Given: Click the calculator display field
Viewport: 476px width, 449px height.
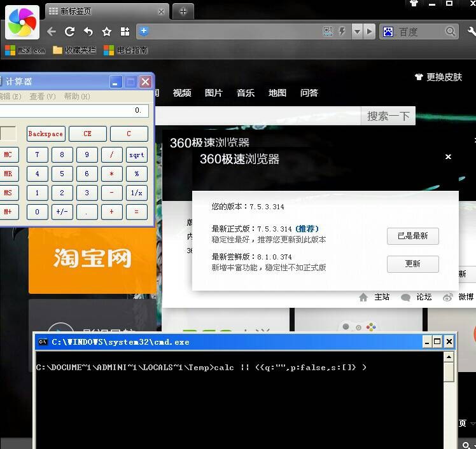Looking at the screenshot, I should (74, 111).
